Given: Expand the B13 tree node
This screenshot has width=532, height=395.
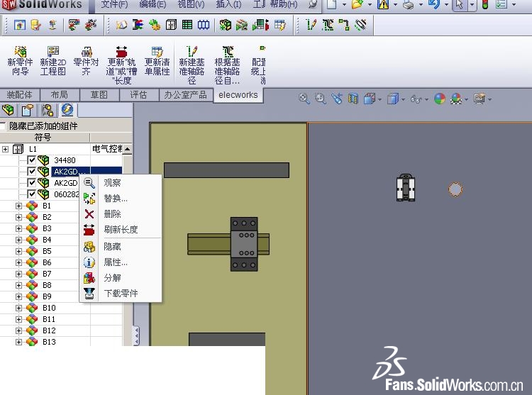Looking at the screenshot, I should 18,342.
